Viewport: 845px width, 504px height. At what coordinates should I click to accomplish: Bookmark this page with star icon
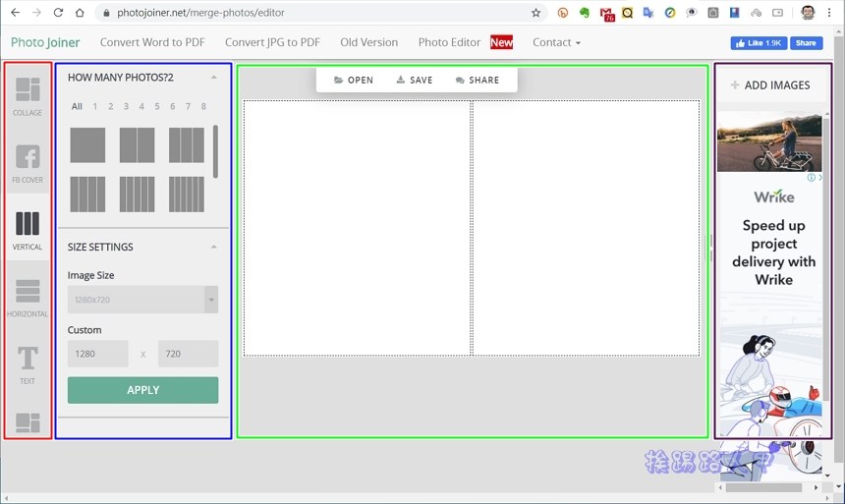tap(535, 13)
